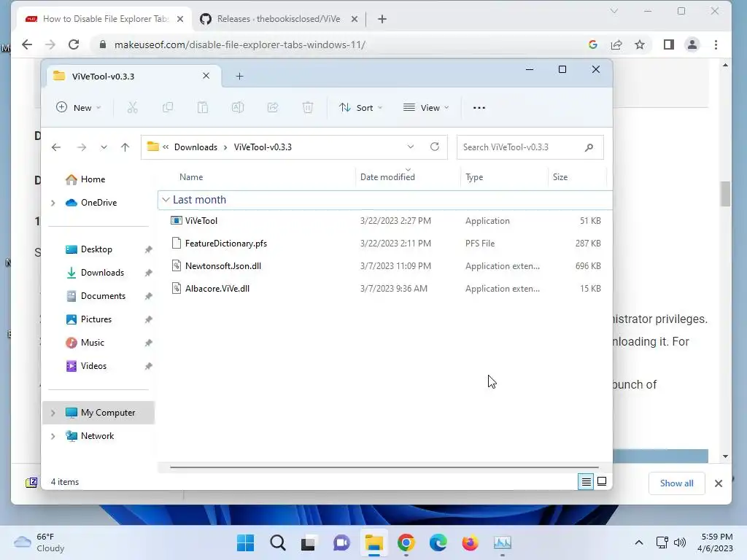Open Explorer recent locations chevron
Viewport: 747px width, 560px height.
104,147
